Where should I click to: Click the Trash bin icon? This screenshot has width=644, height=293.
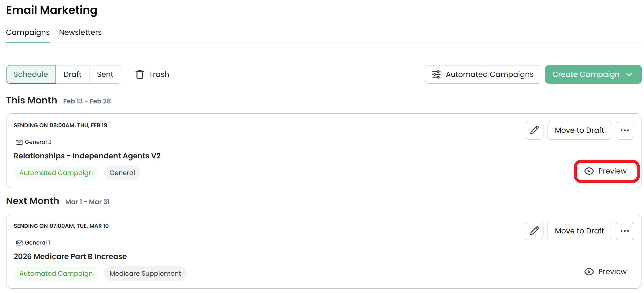point(140,74)
